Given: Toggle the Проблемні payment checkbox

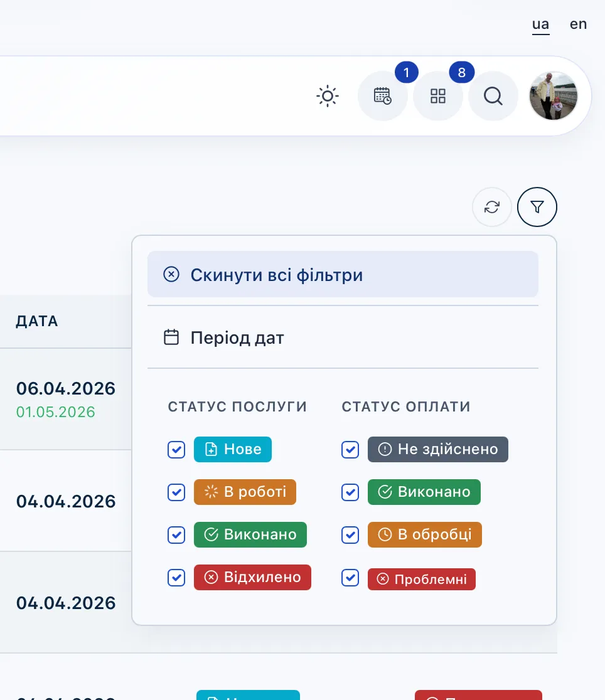Looking at the screenshot, I should 350,578.
